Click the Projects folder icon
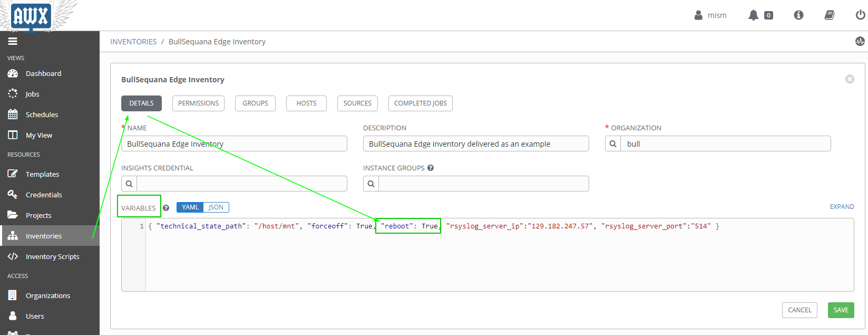868x335 pixels. [13, 215]
